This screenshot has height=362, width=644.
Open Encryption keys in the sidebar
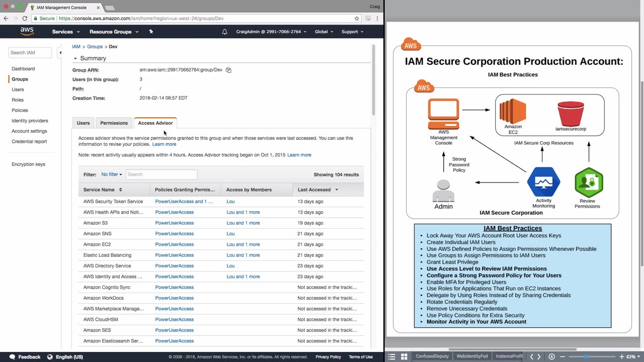(28, 164)
